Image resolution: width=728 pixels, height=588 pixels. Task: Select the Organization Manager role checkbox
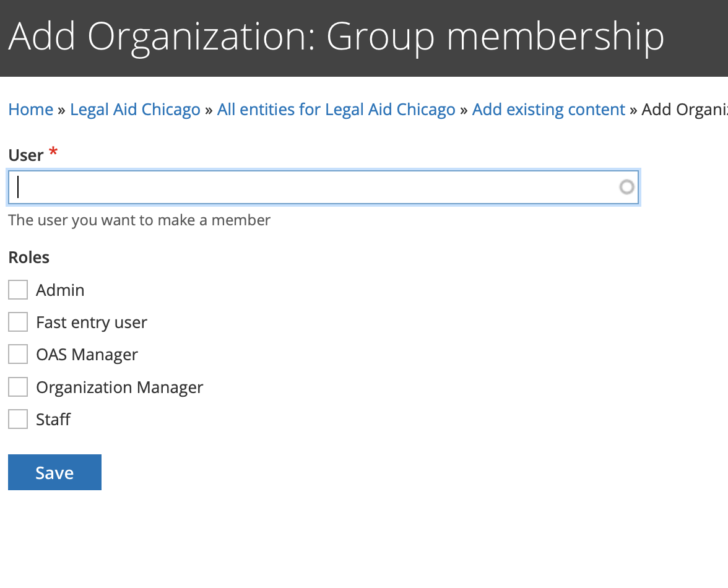click(18, 387)
